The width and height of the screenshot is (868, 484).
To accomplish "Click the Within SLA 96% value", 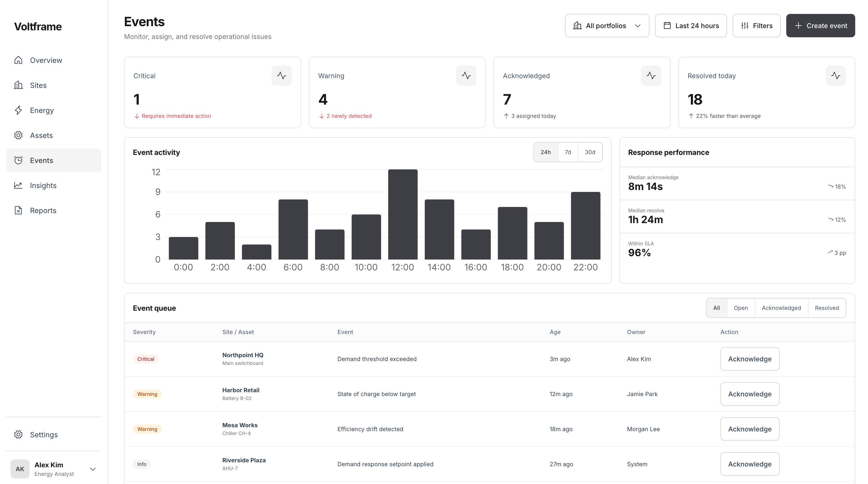I will click(639, 253).
